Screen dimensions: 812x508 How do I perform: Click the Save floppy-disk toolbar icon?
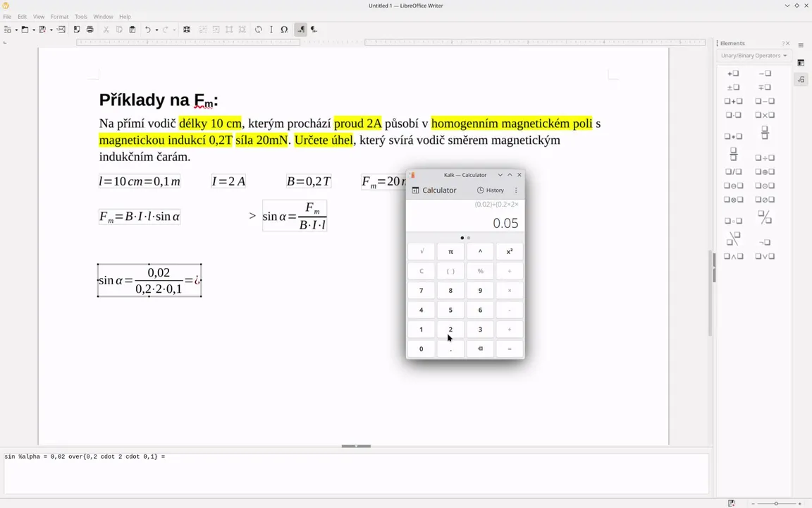[x=42, y=30]
